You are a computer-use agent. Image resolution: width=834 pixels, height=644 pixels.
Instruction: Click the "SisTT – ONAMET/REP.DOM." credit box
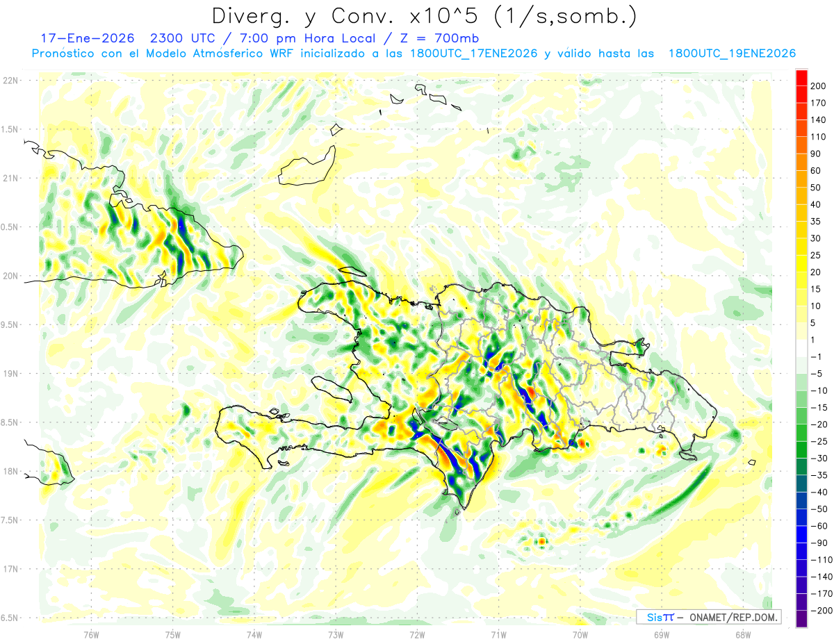708,617
